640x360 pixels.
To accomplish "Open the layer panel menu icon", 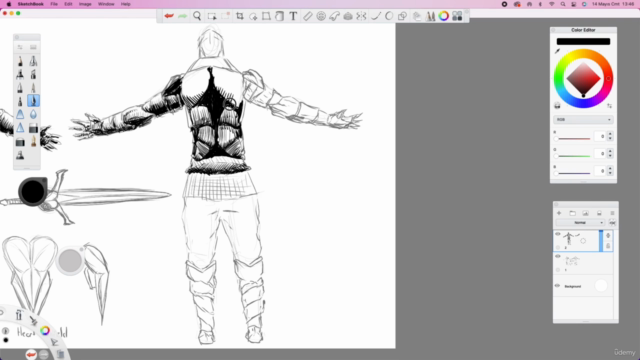I will click(612, 213).
